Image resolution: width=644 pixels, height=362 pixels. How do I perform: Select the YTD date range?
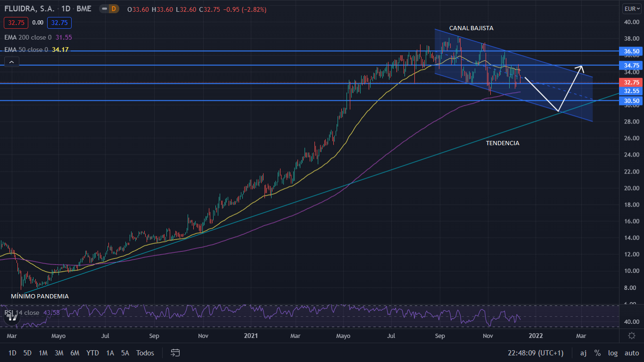[x=93, y=353]
